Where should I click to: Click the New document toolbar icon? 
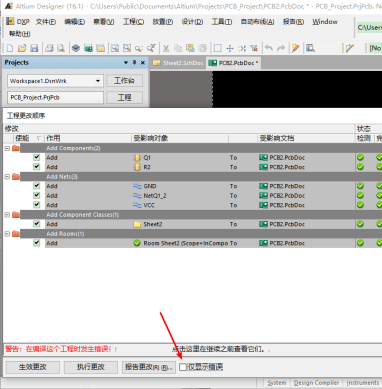coord(10,48)
